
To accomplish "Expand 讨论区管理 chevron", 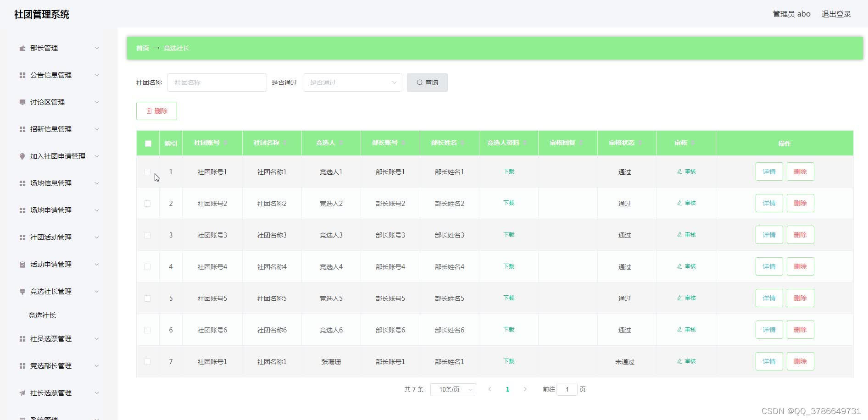I will [97, 102].
